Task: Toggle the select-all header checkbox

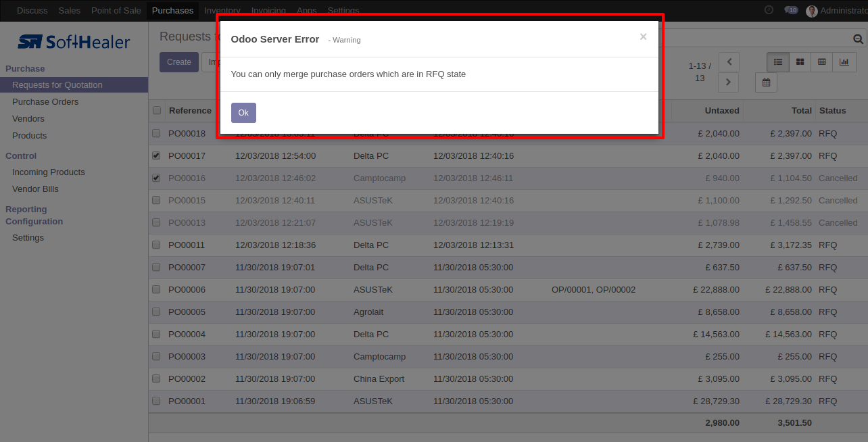Action: (157, 111)
